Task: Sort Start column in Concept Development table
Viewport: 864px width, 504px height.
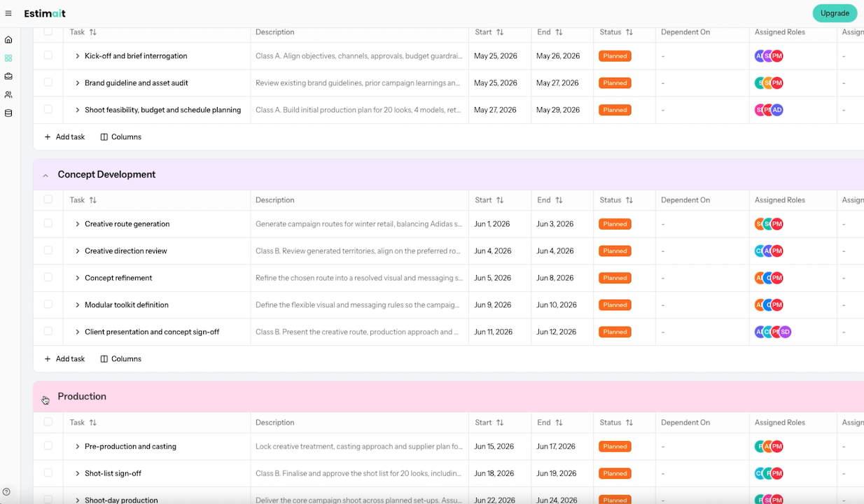Action: tap(500, 200)
